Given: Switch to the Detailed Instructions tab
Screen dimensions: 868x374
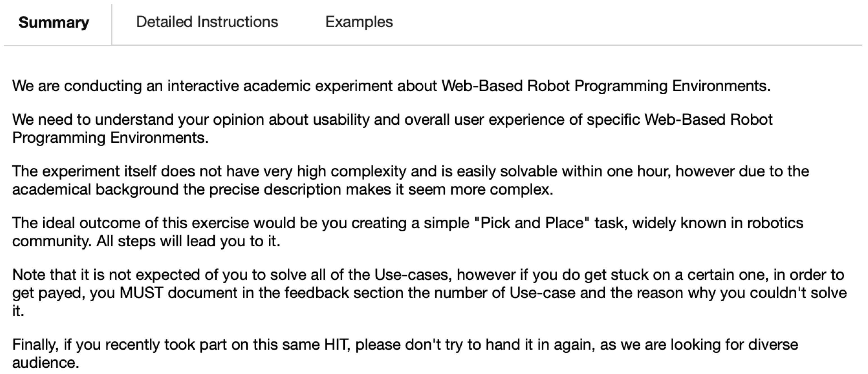Looking at the screenshot, I should pyautogui.click(x=207, y=22).
